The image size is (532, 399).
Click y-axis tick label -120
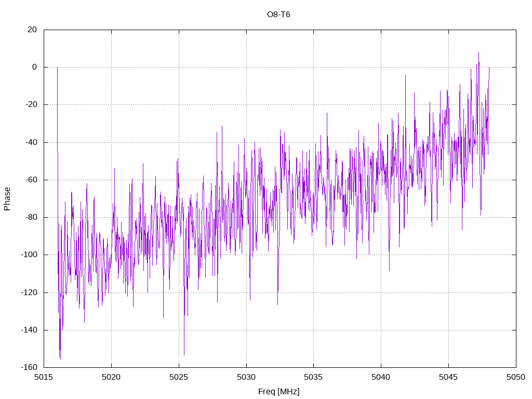tap(29, 292)
